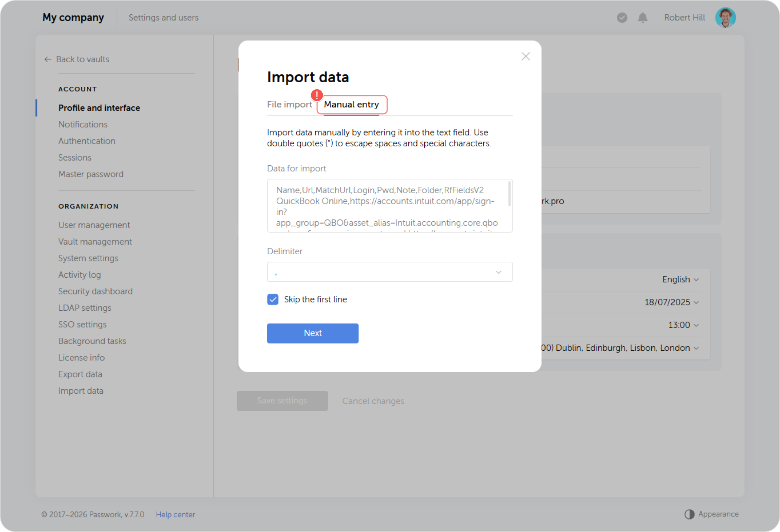Click the My company title
Screen dimensions: 780x532
click(x=73, y=17)
